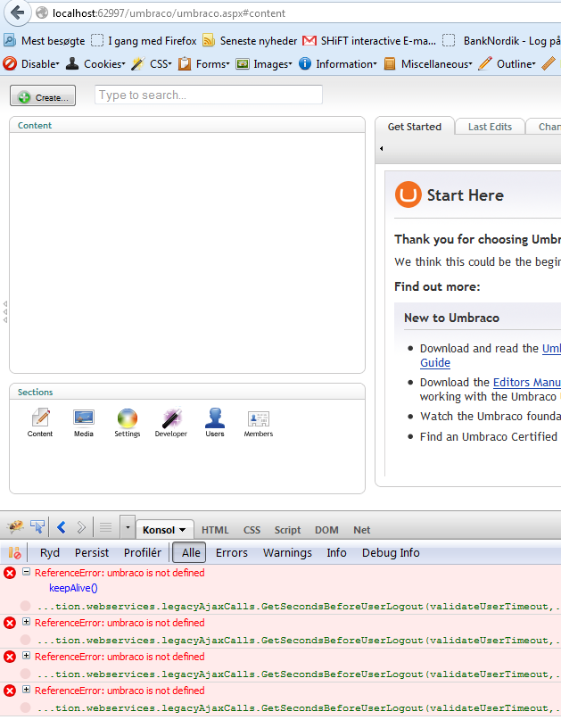Filter console by Info
This screenshot has width=561, height=728.
(336, 552)
